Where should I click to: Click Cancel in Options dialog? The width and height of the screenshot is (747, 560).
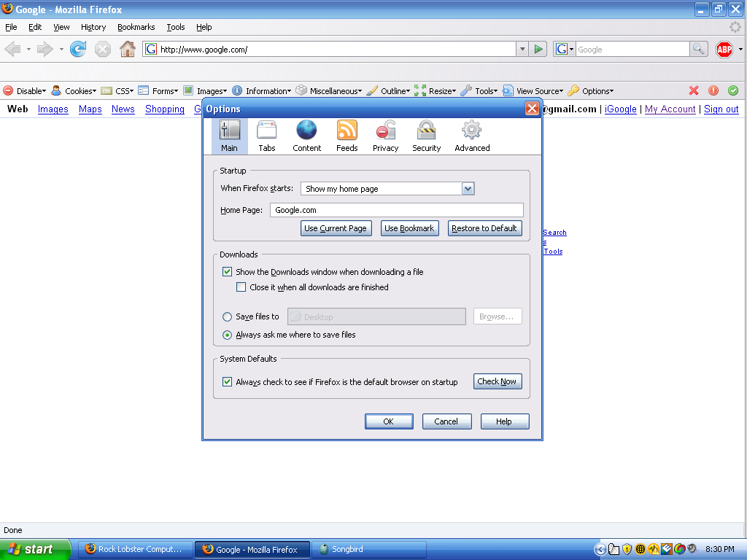(446, 421)
